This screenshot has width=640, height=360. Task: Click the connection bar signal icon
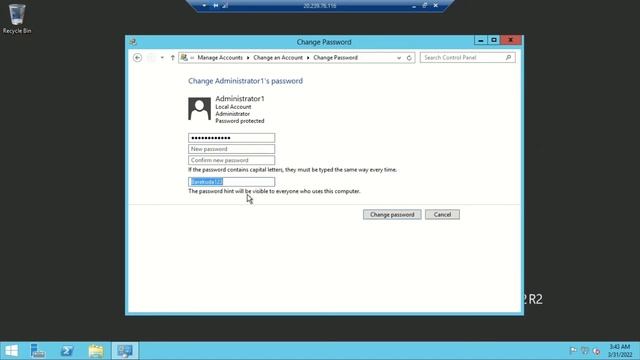click(x=225, y=6)
